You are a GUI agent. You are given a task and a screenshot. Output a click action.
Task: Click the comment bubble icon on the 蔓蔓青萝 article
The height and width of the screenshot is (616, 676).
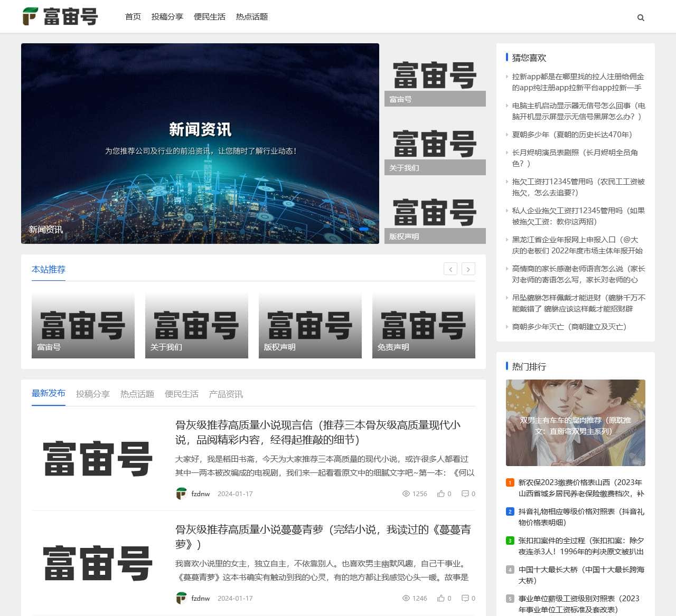coord(465,599)
